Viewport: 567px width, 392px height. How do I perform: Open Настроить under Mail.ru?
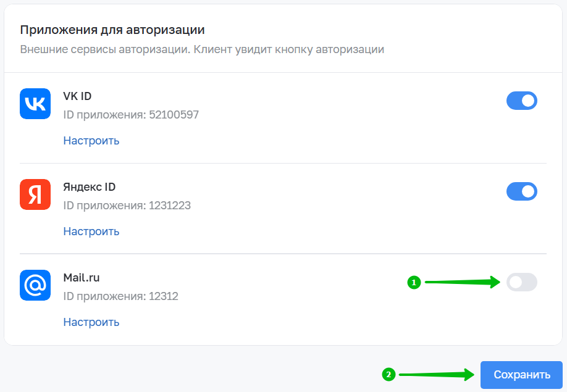(x=91, y=322)
